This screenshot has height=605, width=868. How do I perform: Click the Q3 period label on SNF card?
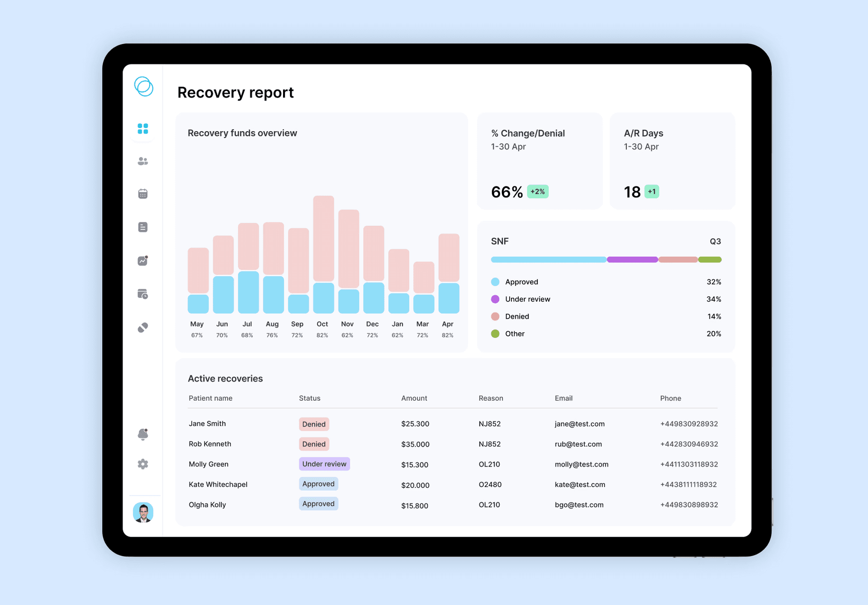coord(715,241)
